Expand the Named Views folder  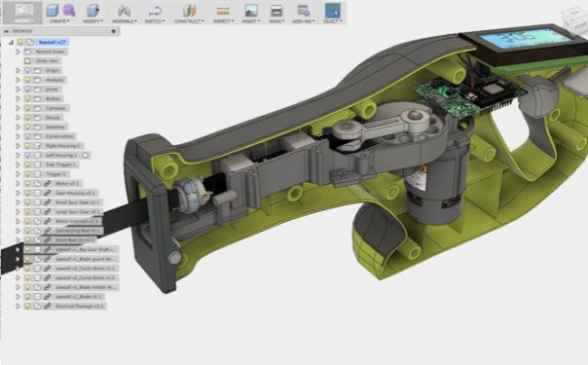tap(18, 52)
